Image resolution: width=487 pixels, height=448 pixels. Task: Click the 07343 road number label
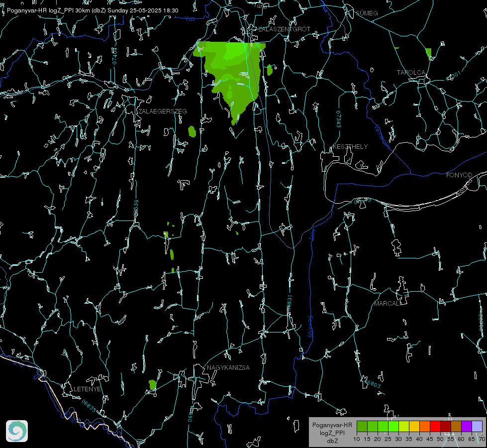coord(339,119)
